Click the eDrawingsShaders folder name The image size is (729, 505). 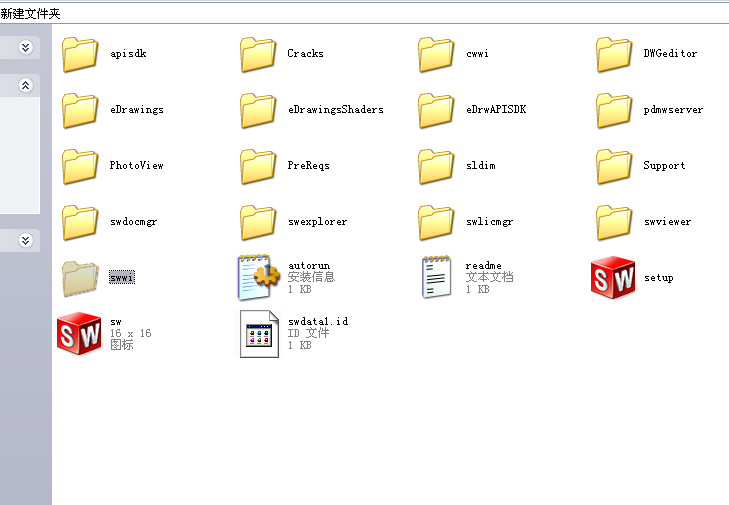335,110
